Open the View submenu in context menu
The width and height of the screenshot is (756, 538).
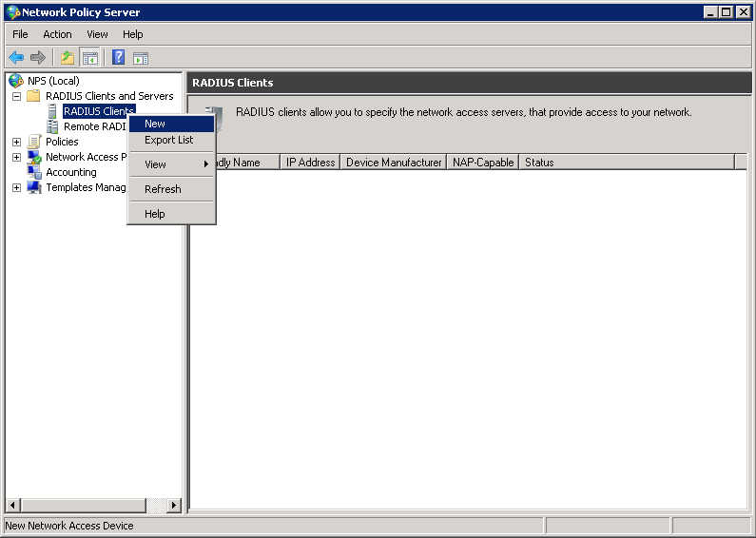click(171, 164)
